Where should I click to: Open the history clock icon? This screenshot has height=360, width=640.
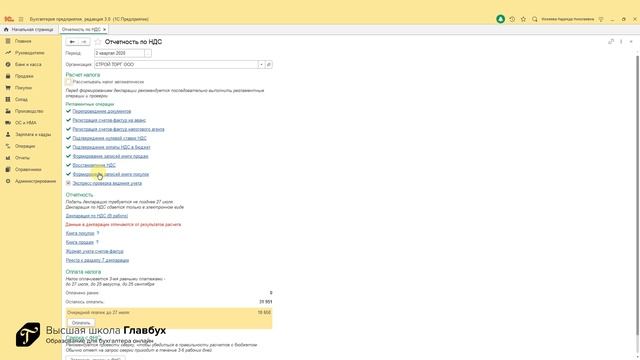tap(512, 19)
